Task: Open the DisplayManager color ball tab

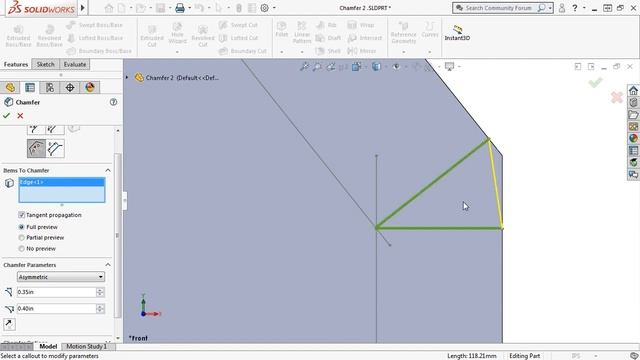Action: click(90, 87)
